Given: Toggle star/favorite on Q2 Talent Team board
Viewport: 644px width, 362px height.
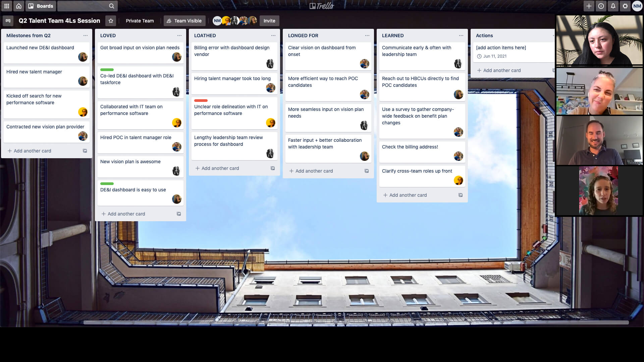Looking at the screenshot, I should [111, 21].
